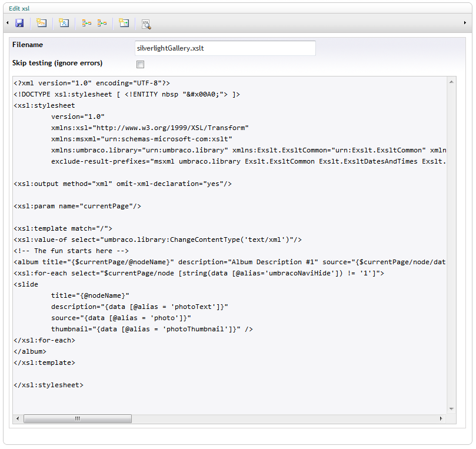This screenshot has width=476, height=449.
Task: Click the toolbar icon showing a person
Action: click(x=64, y=23)
